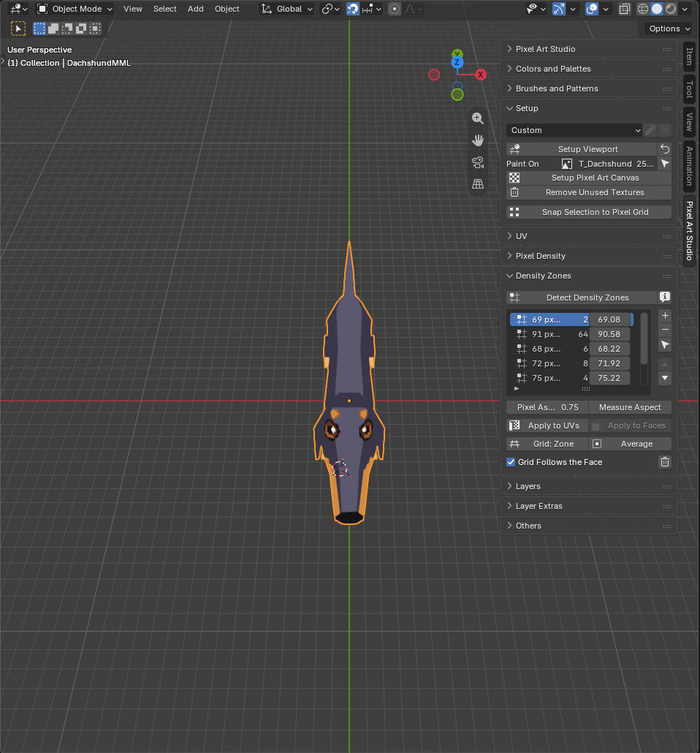This screenshot has width=700, height=753.
Task: Click the red X axis gizmo handle
Action: tap(480, 75)
